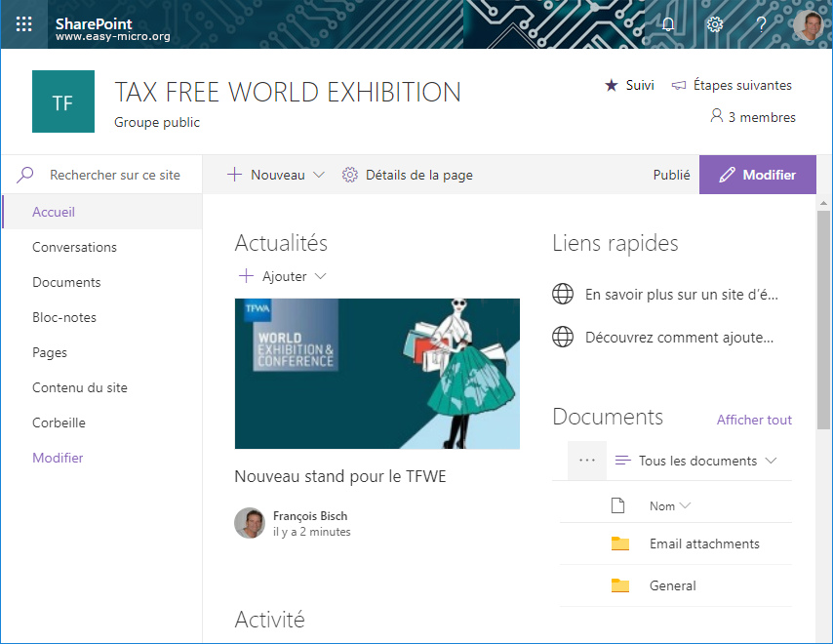This screenshot has width=833, height=644.
Task: Open the Email attachments folder name
Action: pos(704,543)
